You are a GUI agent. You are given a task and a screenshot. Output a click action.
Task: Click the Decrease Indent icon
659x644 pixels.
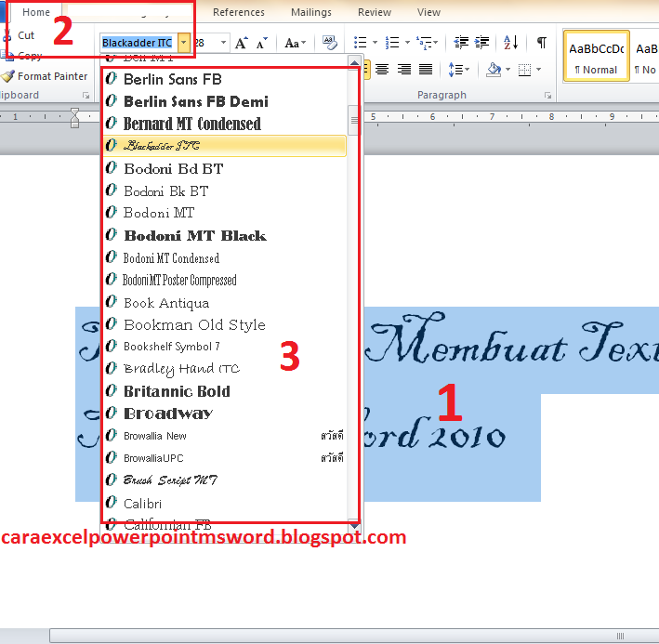(x=461, y=43)
